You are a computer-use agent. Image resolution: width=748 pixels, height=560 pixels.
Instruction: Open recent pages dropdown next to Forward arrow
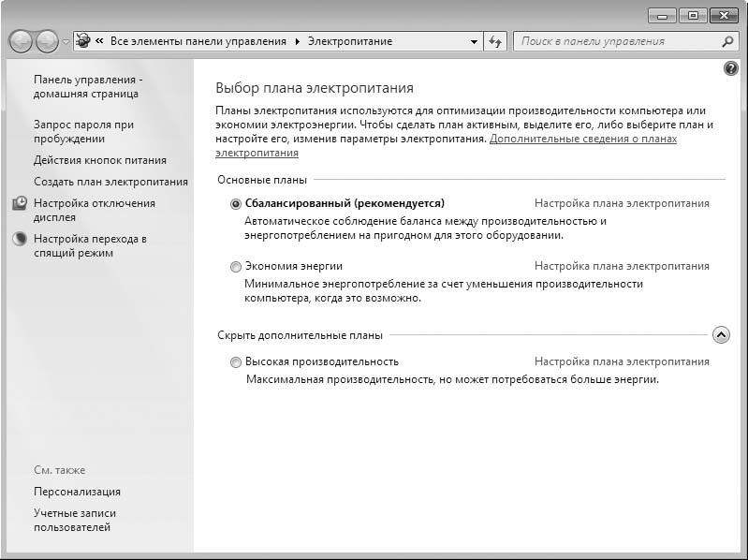point(66,42)
